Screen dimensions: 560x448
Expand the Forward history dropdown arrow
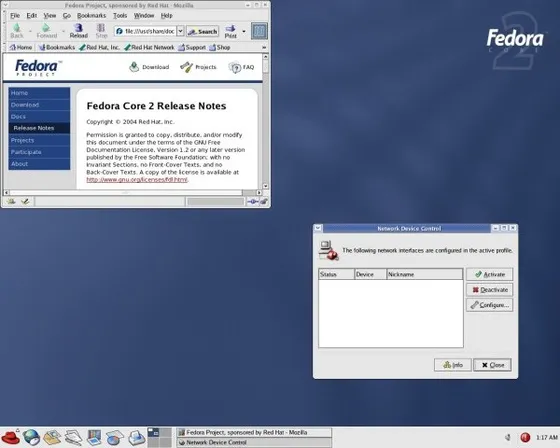pos(63,31)
